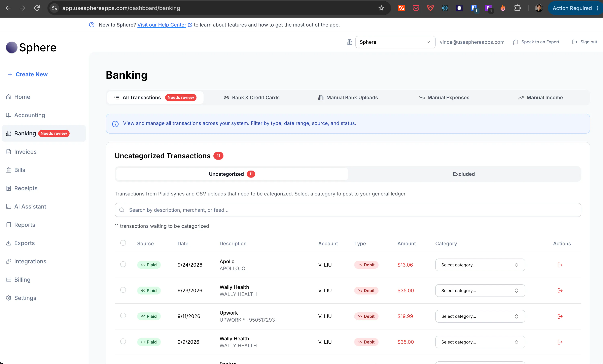Select the Upwork transaction checkbox

[x=123, y=316]
